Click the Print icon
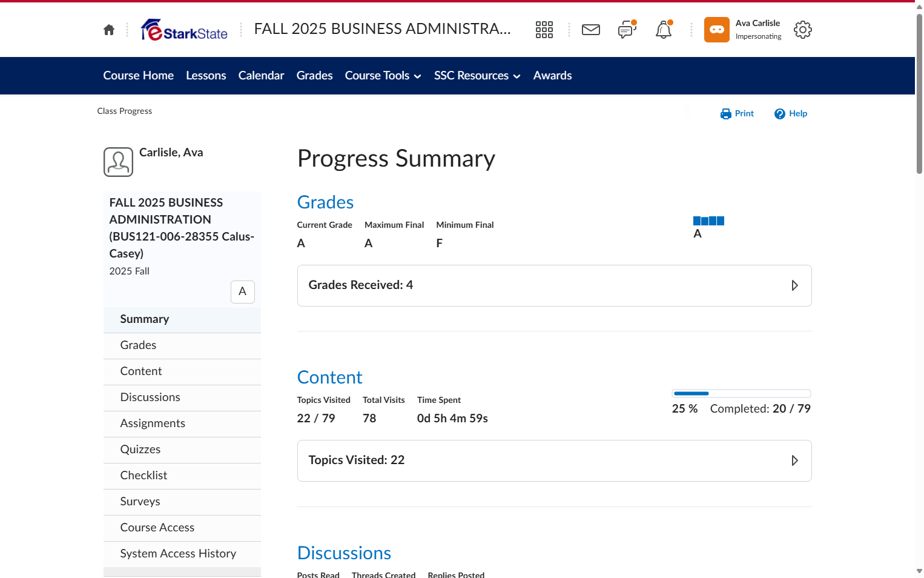Viewport: 924px width, 578px height. click(x=726, y=114)
